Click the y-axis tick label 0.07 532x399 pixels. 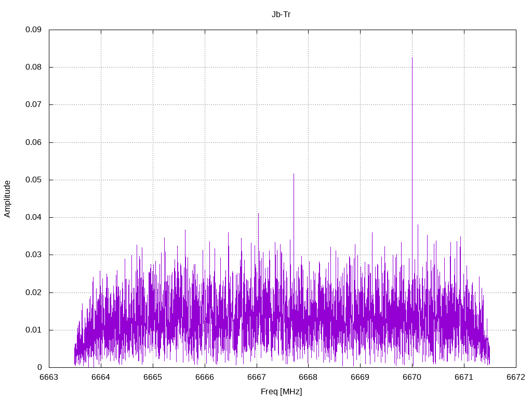point(34,104)
